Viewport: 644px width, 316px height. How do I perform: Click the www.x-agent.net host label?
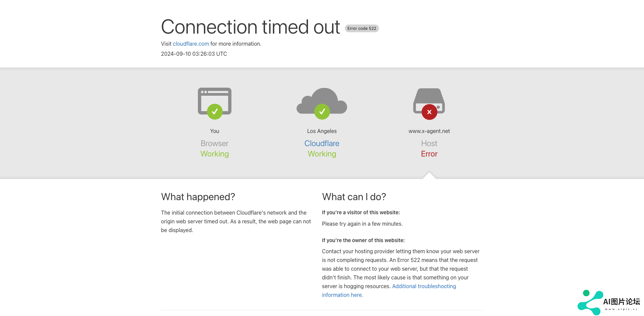point(429,131)
